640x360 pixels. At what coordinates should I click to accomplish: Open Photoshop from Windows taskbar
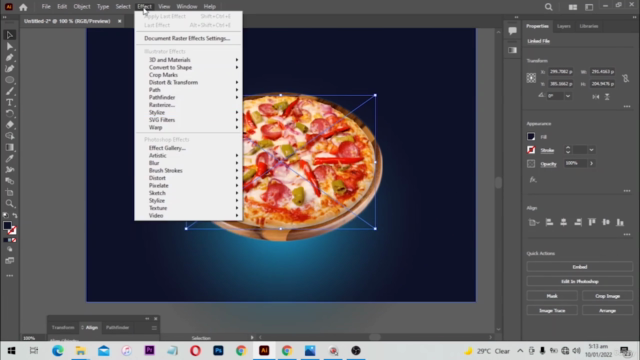218,351
